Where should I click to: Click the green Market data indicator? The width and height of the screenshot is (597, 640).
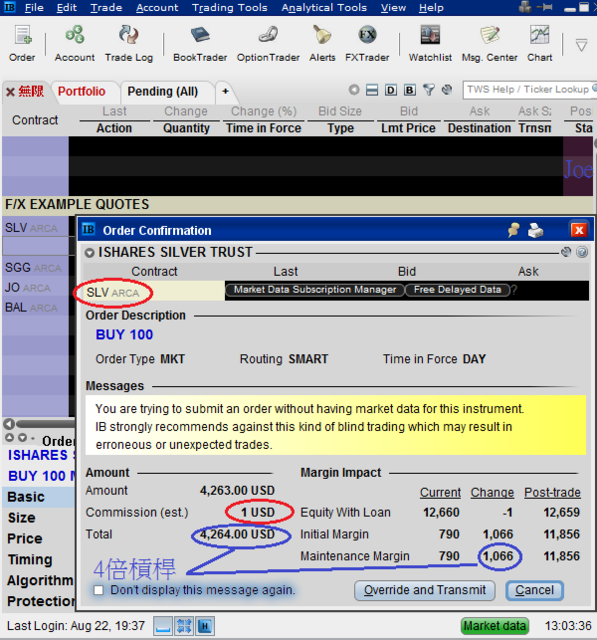tap(495, 626)
